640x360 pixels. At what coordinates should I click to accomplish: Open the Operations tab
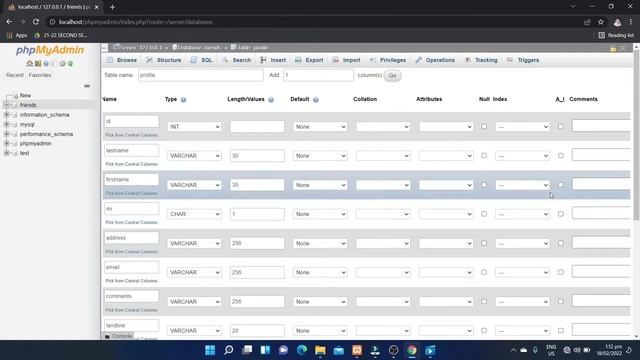[x=435, y=60]
